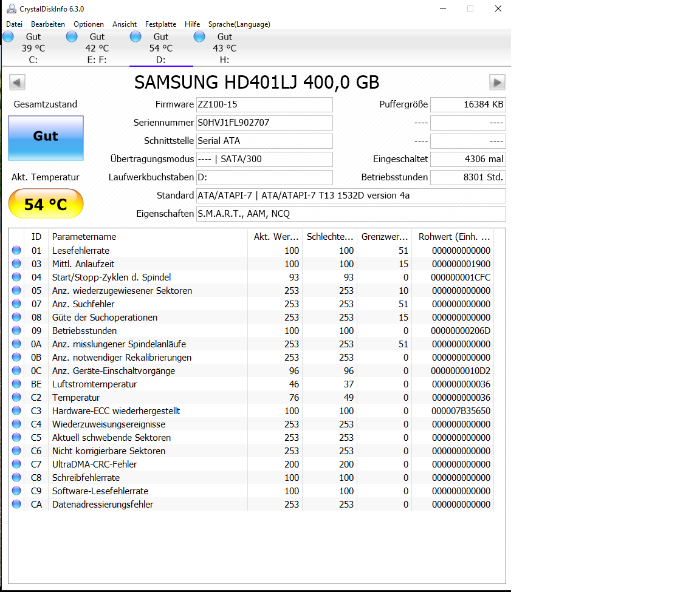Click the CrystalDiskInfo app icon in title bar
This screenshot has width=700, height=592.
tap(11, 9)
